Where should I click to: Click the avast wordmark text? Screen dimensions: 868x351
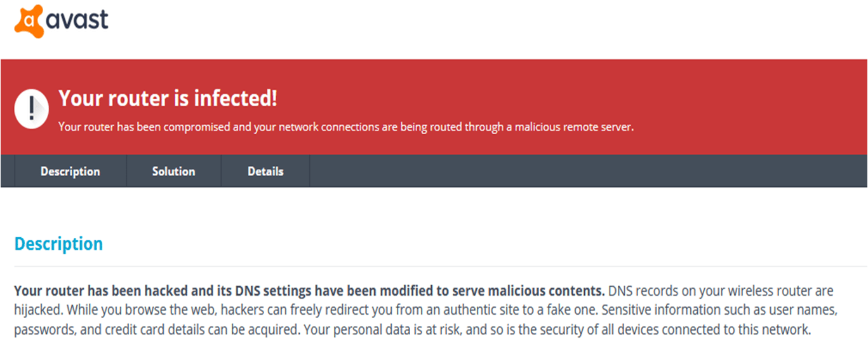(x=77, y=19)
